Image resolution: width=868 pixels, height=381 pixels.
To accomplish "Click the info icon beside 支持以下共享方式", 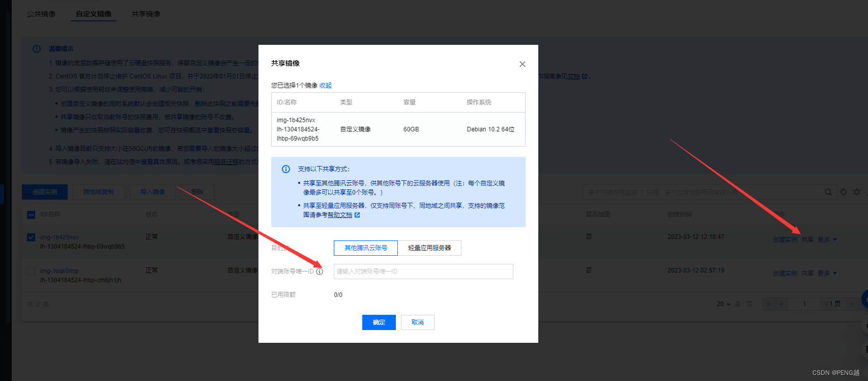I will (x=286, y=169).
